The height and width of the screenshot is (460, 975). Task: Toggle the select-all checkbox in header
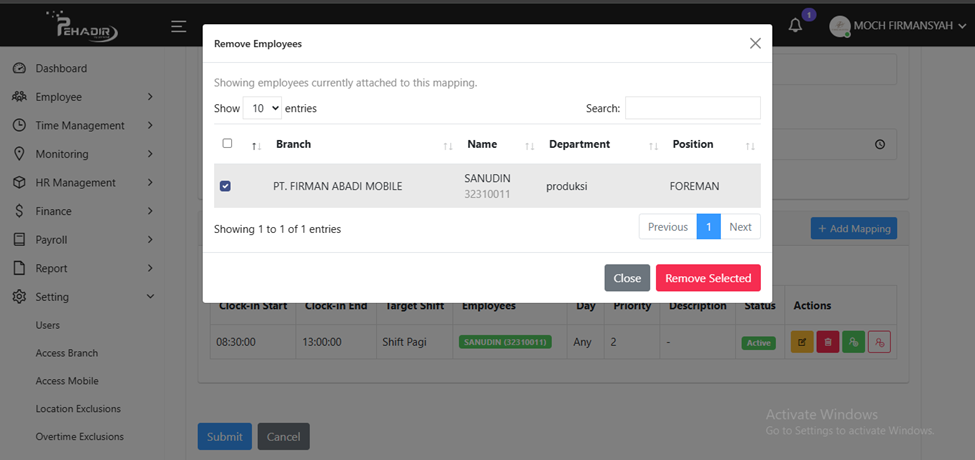227,144
